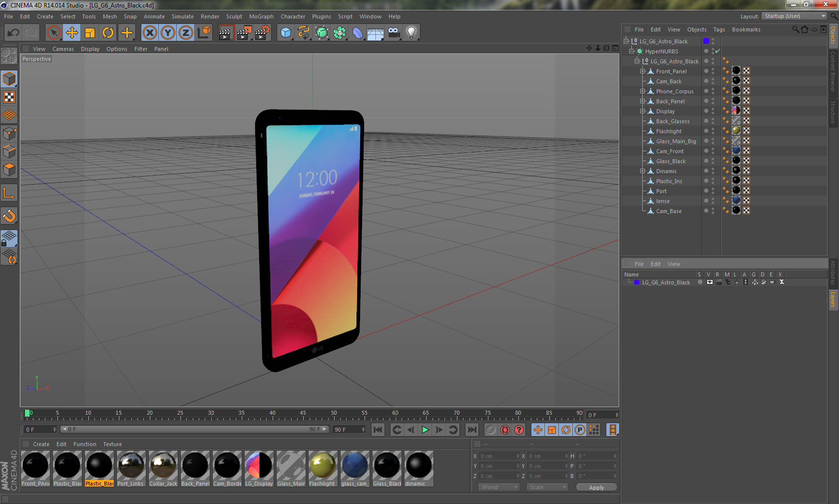Image resolution: width=839 pixels, height=504 pixels.
Task: Go to end of animation
Action: (472, 430)
